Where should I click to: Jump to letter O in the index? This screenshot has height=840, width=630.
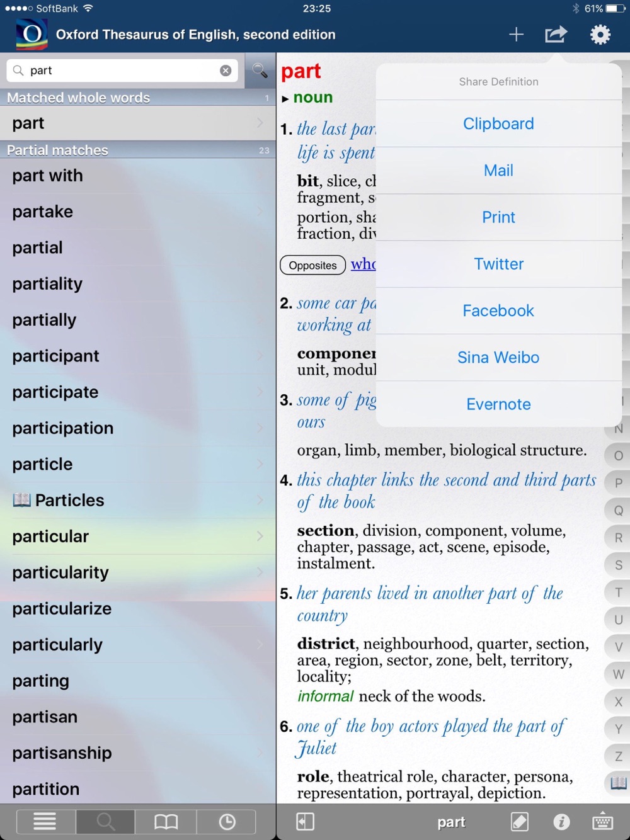pyautogui.click(x=619, y=456)
